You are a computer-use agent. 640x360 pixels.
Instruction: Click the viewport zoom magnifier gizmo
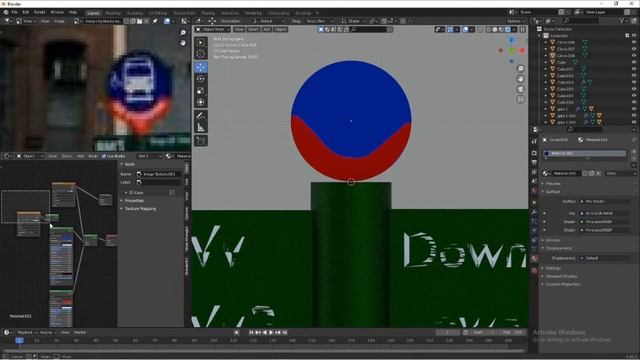coord(520,68)
